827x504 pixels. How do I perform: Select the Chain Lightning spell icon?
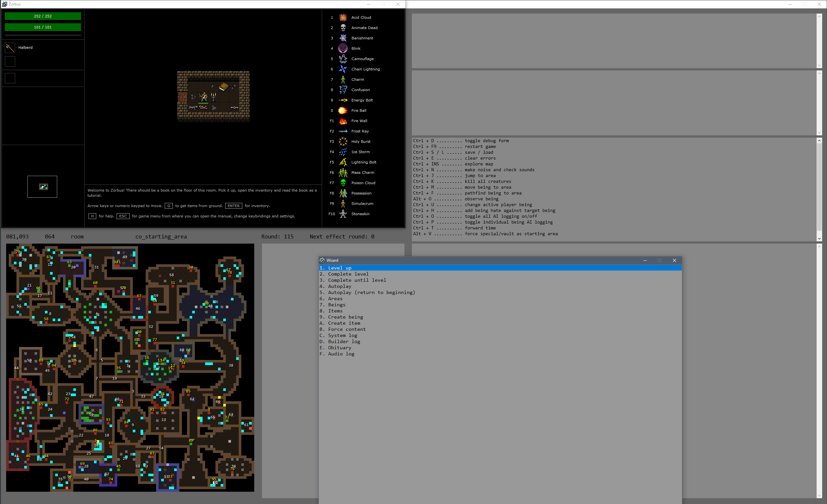343,69
